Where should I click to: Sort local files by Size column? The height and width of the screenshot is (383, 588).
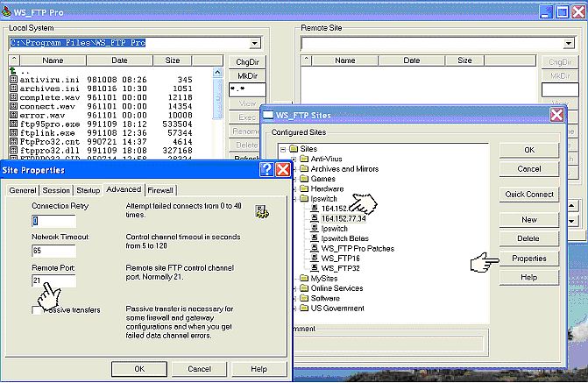coord(173,60)
